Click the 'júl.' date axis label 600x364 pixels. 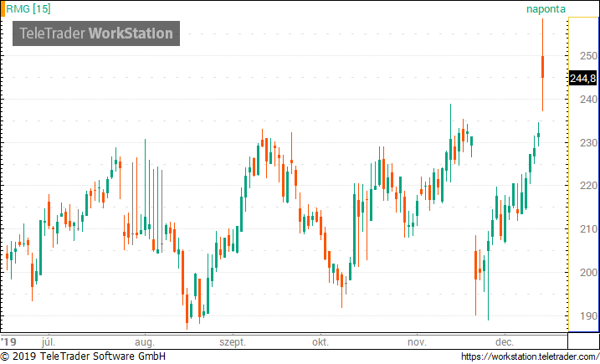(x=49, y=341)
